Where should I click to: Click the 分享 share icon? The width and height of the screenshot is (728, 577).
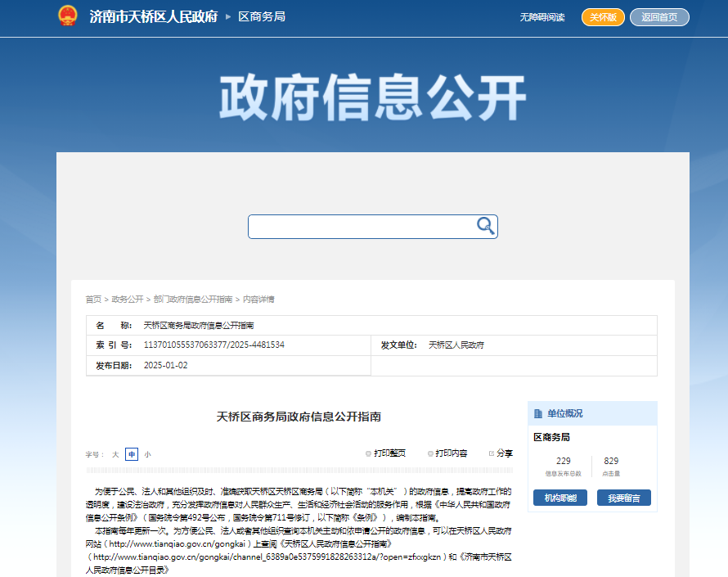[x=492, y=453]
